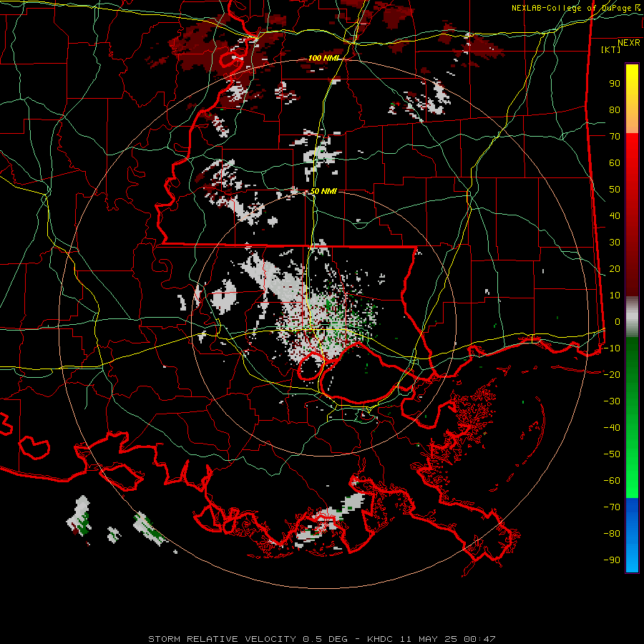Click the 30 value on the velocity scale
This screenshot has width=644, height=644.
[x=615, y=243]
